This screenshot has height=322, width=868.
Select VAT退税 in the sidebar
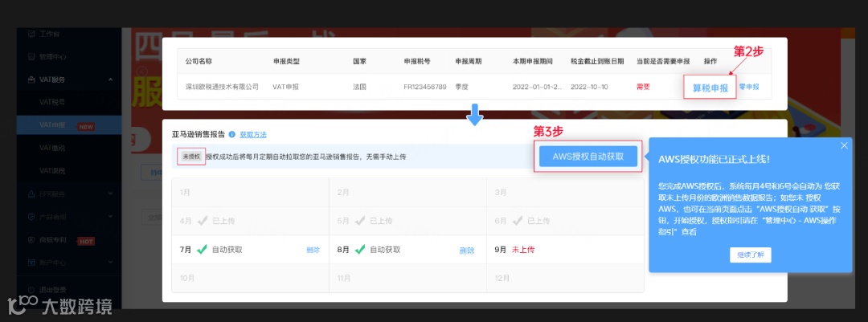52,171
